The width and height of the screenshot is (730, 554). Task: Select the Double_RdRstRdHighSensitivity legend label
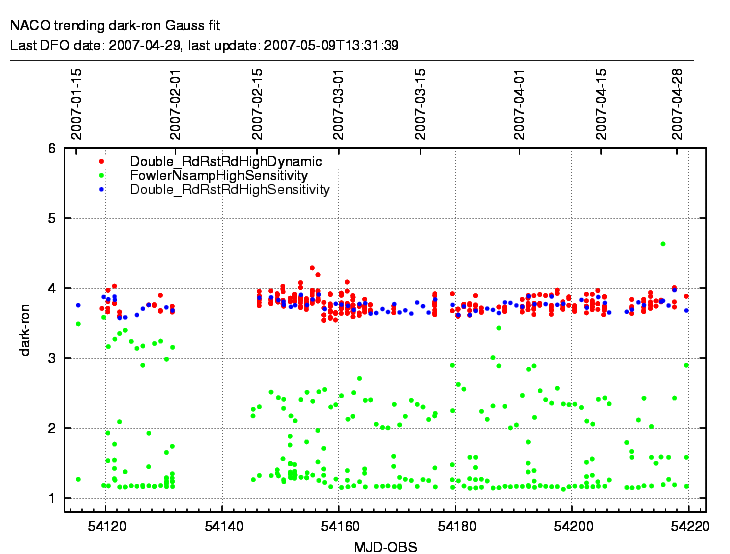coord(229,188)
